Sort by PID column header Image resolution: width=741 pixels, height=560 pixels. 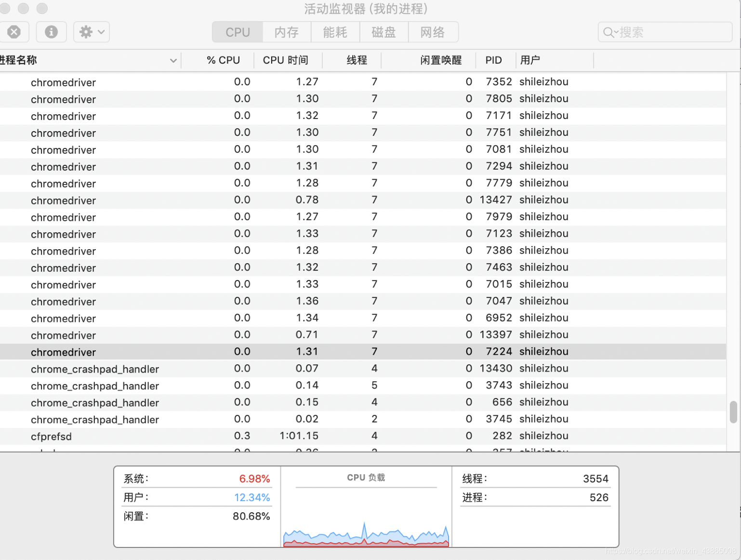point(494,60)
